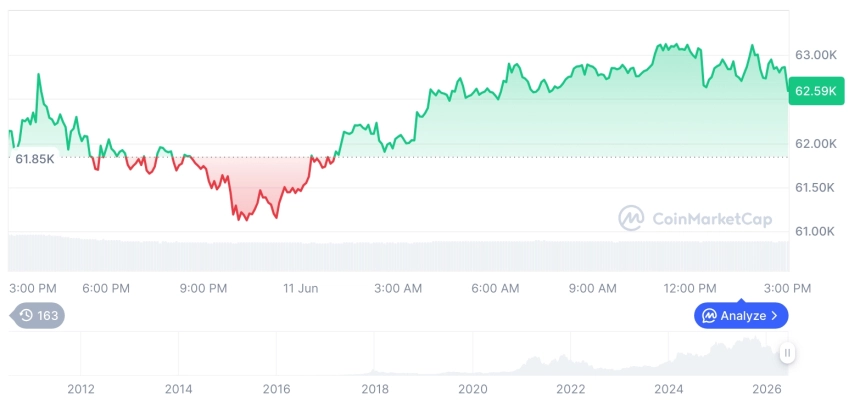Click the volume bars area below the chart
860x401 pixels.
[399, 254]
